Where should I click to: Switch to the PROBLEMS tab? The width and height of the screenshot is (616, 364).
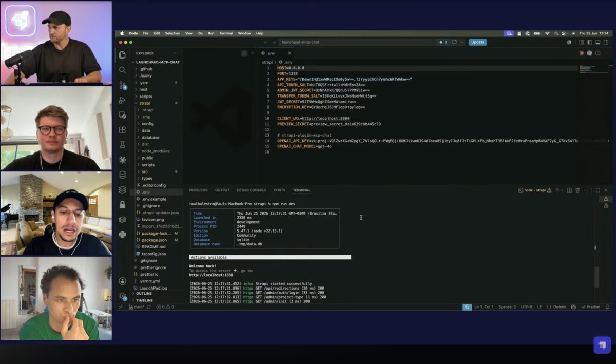click(198, 190)
